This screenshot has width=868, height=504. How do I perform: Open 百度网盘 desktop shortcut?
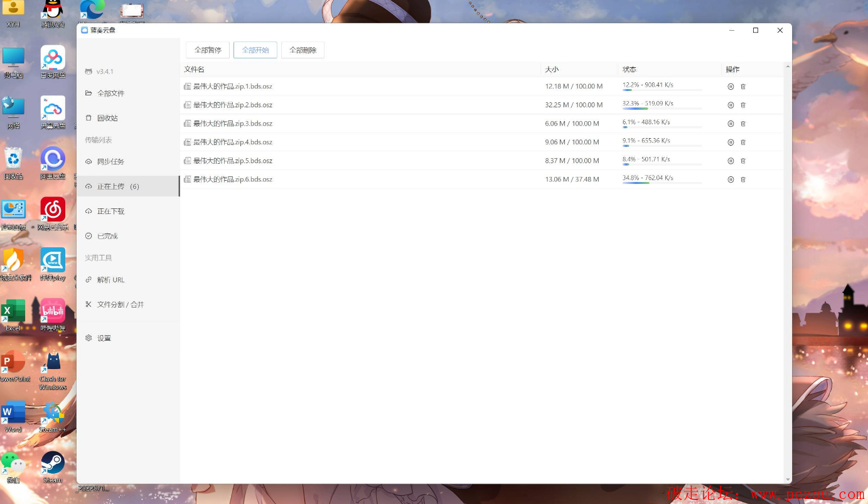point(53,62)
